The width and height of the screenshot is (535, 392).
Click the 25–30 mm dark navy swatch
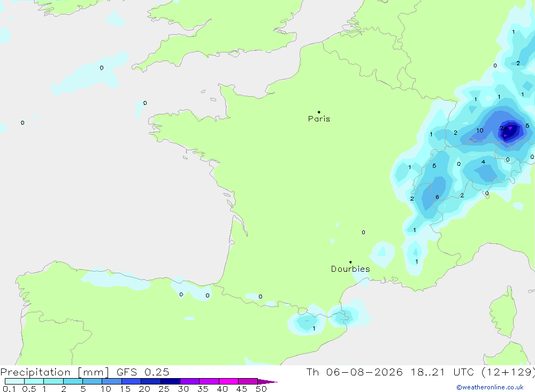tap(170, 381)
